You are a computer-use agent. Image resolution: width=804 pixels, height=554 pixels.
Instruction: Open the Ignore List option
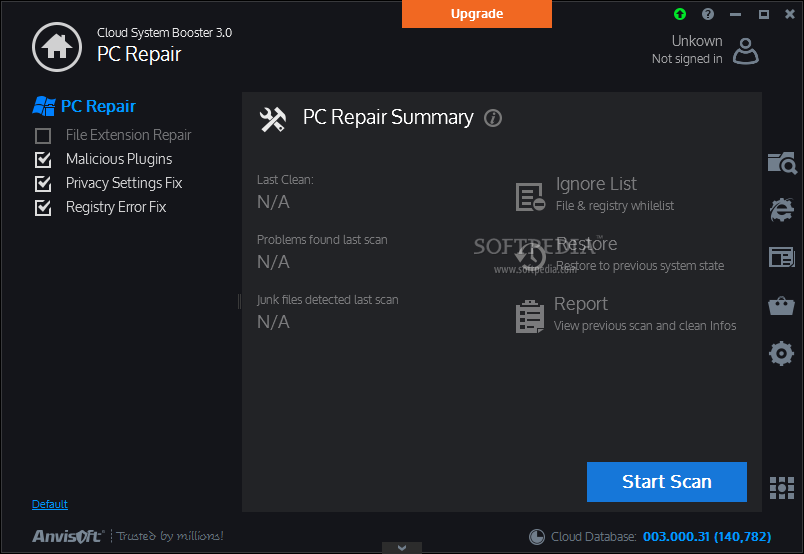pyautogui.click(x=596, y=184)
